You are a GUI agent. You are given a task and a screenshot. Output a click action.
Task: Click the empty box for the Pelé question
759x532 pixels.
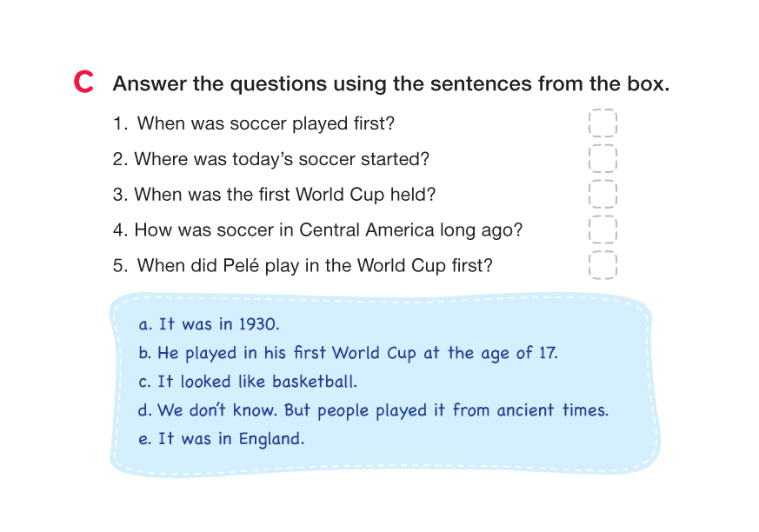coord(603,265)
